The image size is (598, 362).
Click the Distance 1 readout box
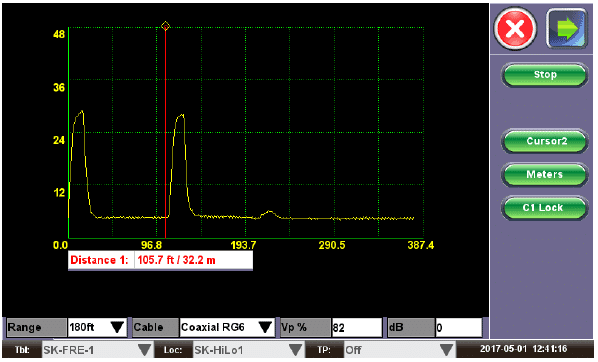click(x=160, y=261)
